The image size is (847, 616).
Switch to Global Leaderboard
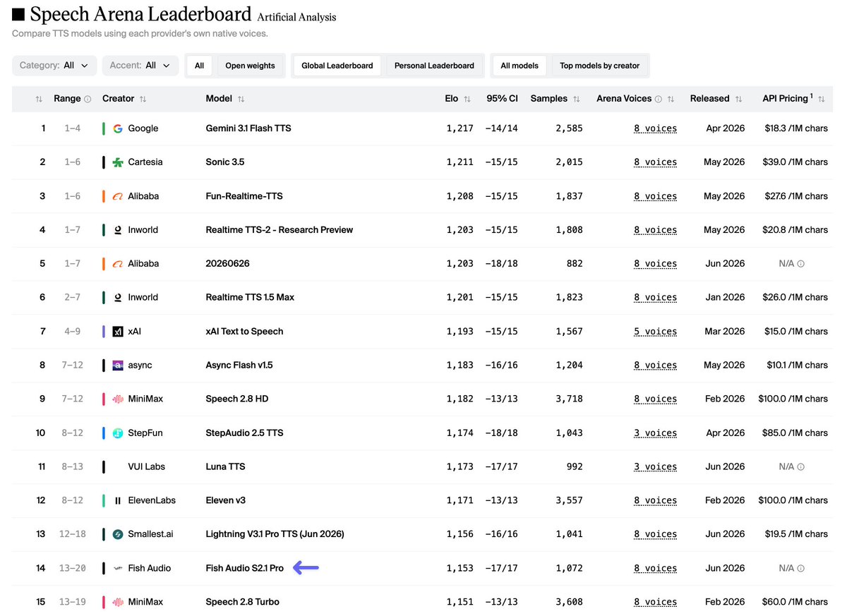337,66
